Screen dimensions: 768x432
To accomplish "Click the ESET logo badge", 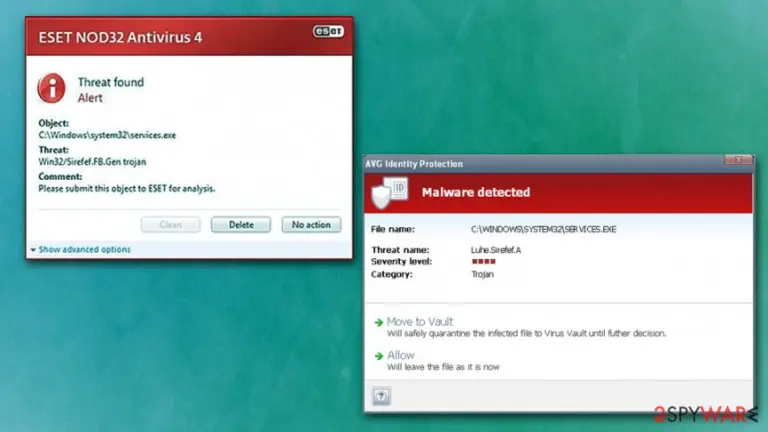I will (x=328, y=31).
